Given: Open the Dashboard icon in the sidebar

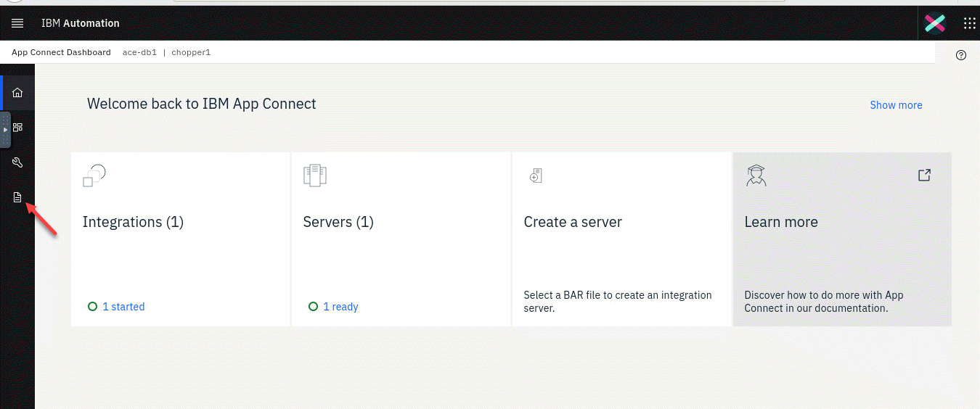Looking at the screenshot, I should [x=18, y=127].
